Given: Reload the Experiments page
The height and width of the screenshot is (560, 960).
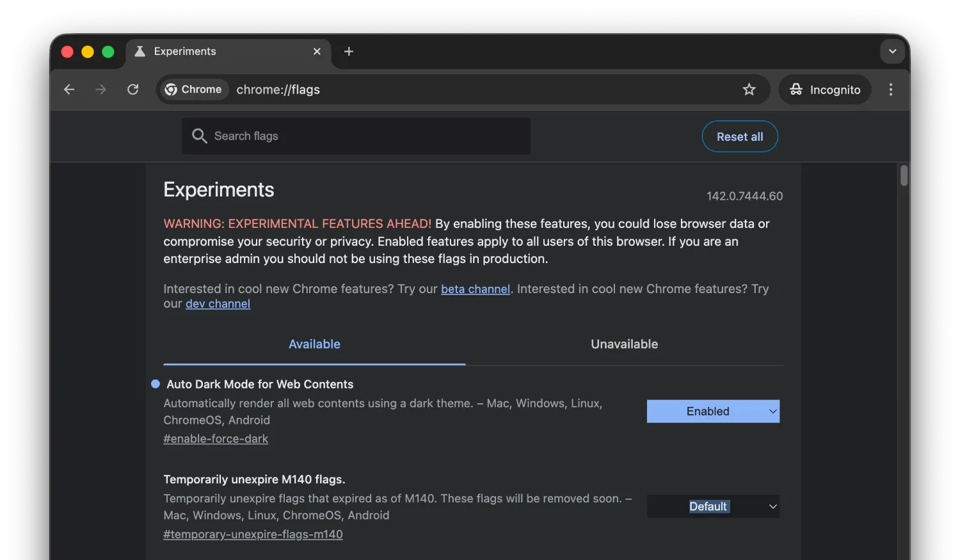Looking at the screenshot, I should click(x=132, y=90).
